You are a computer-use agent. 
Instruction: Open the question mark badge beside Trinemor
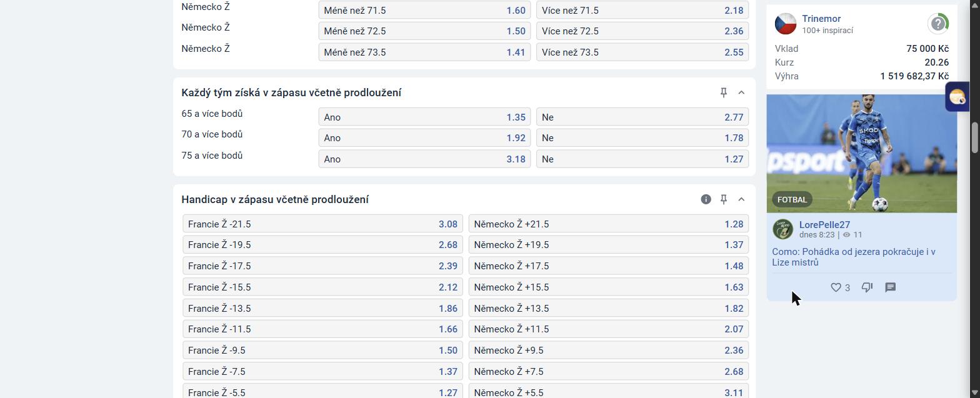[938, 24]
